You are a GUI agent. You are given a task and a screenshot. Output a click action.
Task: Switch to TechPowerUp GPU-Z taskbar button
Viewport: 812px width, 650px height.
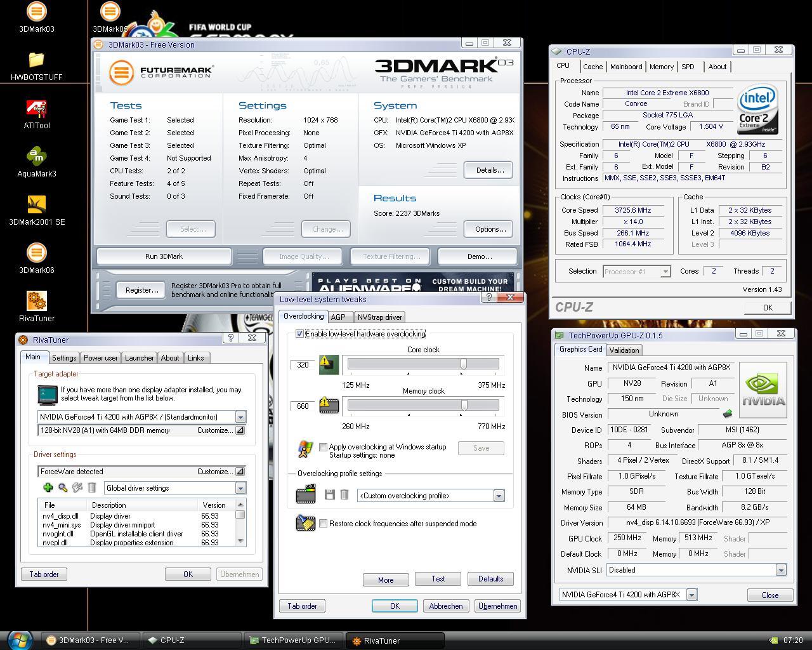click(294, 640)
